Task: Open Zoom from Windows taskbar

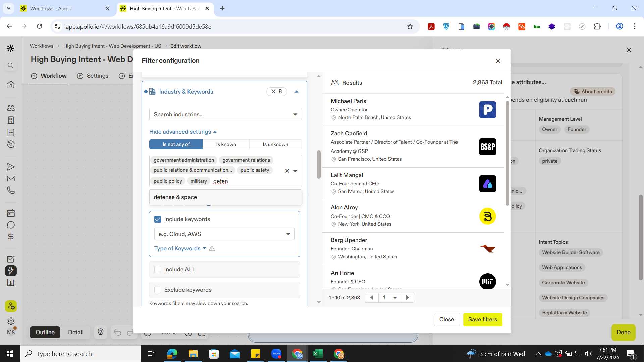Action: tap(276, 354)
